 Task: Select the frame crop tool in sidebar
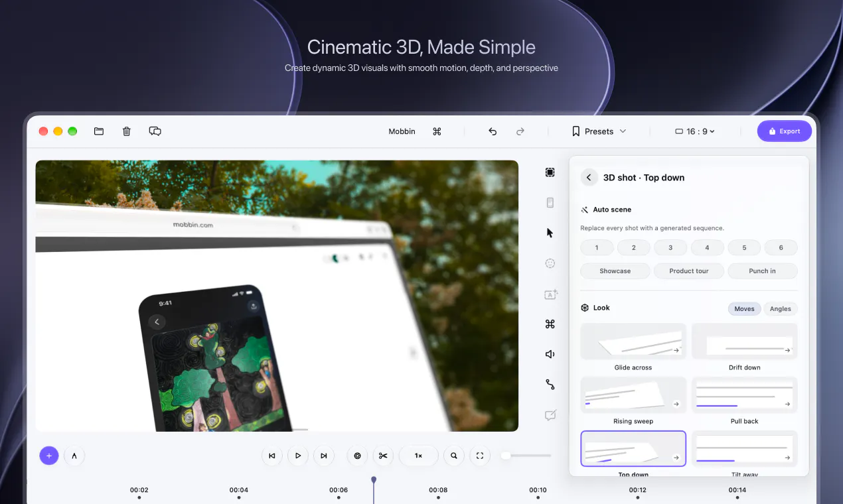coord(550,172)
